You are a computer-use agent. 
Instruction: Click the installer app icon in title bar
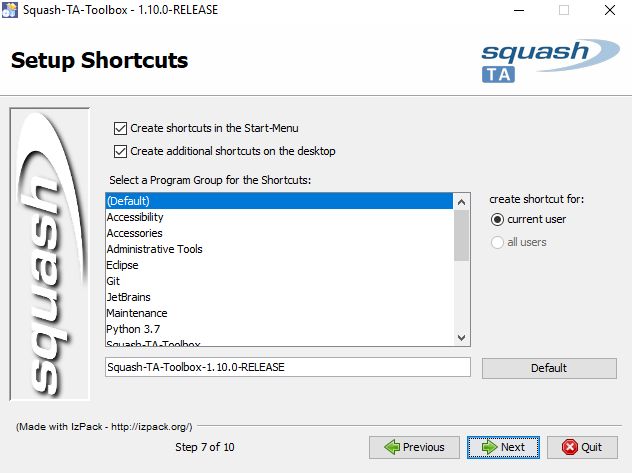click(x=10, y=10)
